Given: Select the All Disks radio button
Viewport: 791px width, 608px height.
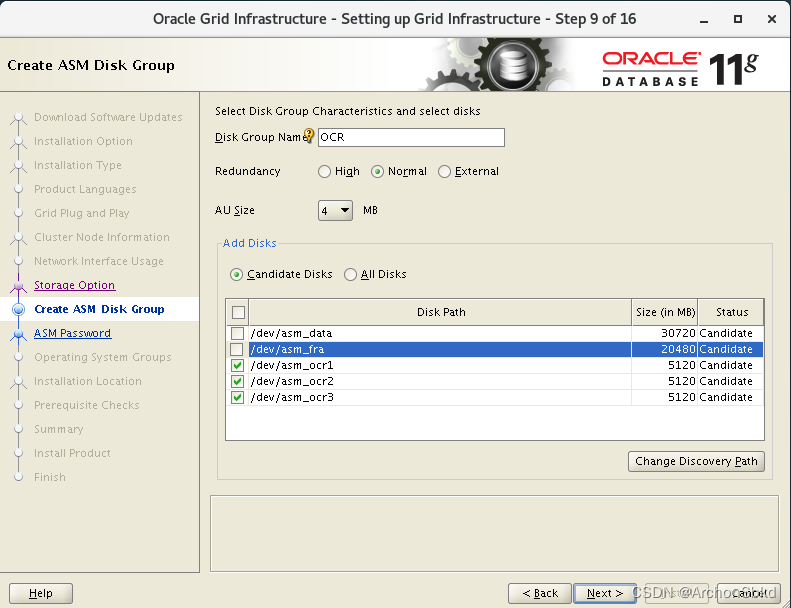Looking at the screenshot, I should (x=350, y=274).
